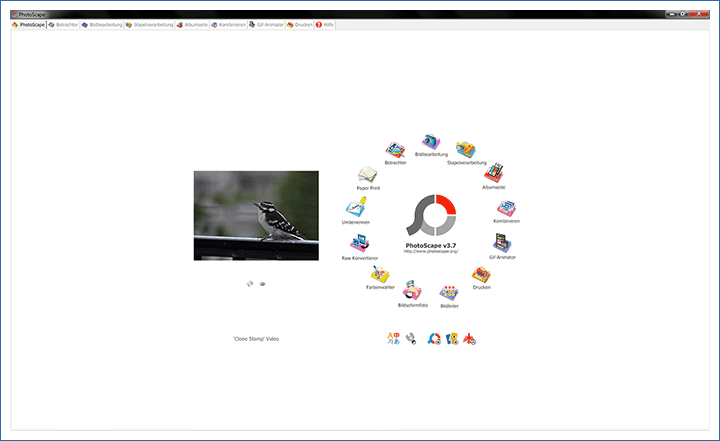Click the refresh icon below the bird photo
Viewport: 720px width, 441px height.
250,284
